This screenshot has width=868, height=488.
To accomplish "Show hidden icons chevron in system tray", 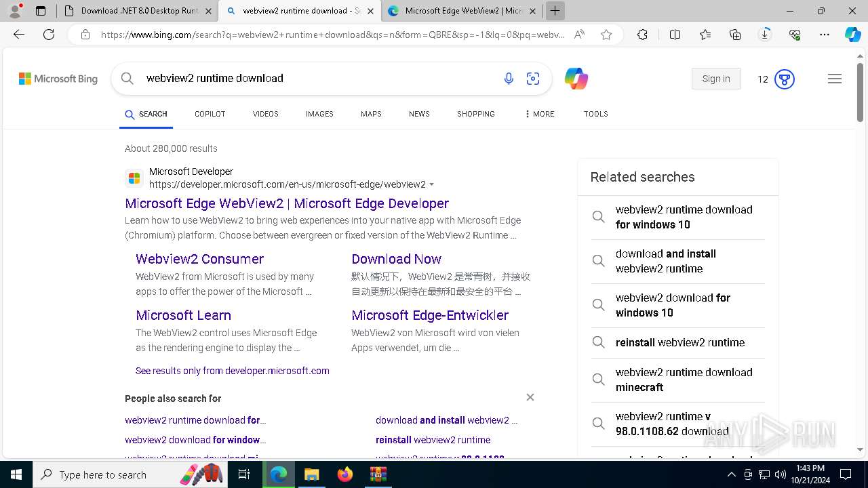I will [x=731, y=474].
